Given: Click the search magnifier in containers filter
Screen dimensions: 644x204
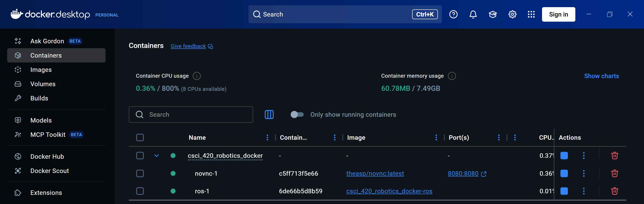Looking at the screenshot, I should 139,114.
